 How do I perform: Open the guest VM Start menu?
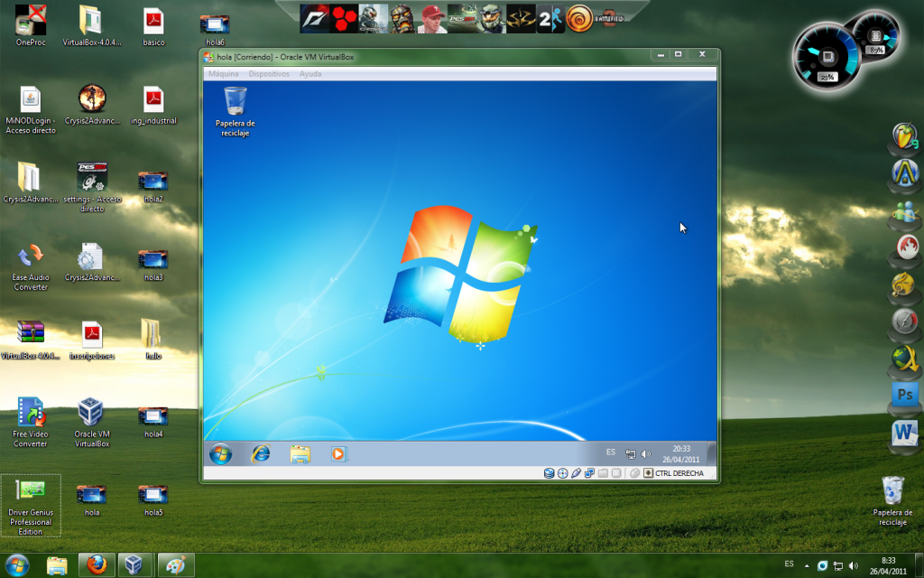tap(220, 453)
